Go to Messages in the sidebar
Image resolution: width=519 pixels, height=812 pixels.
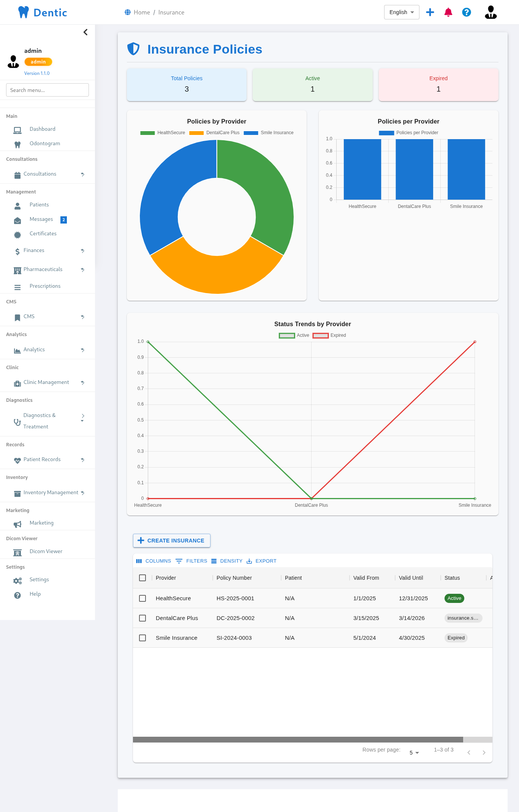(41, 219)
